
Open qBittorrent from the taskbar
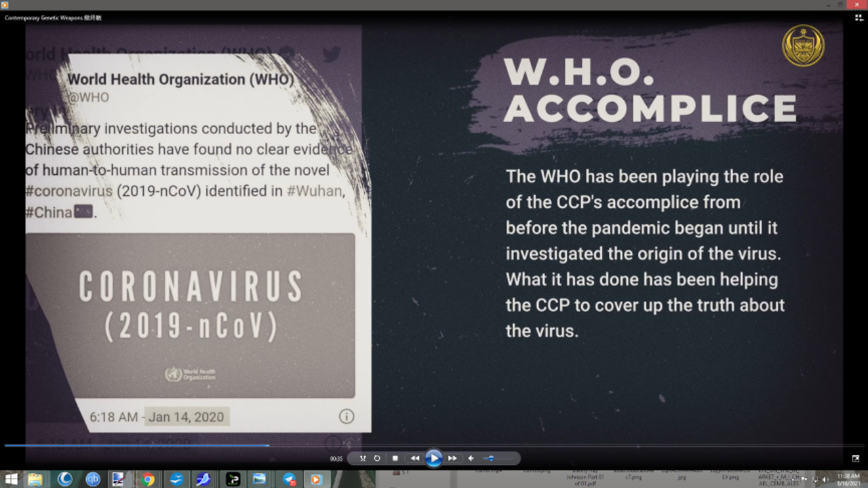[93, 479]
